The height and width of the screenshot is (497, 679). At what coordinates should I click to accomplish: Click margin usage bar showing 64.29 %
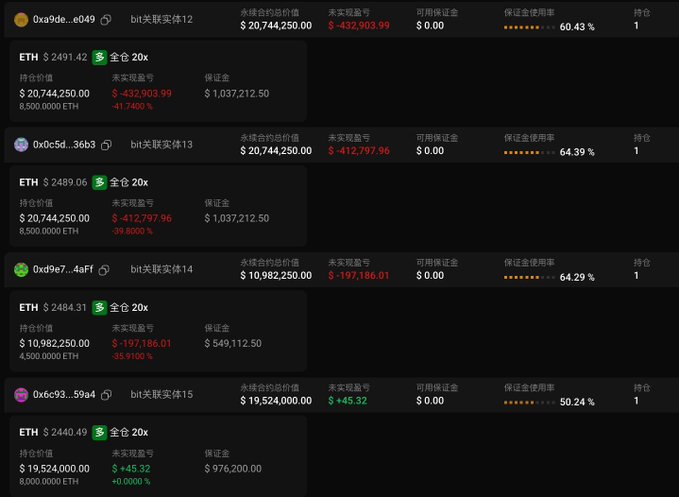click(529, 278)
